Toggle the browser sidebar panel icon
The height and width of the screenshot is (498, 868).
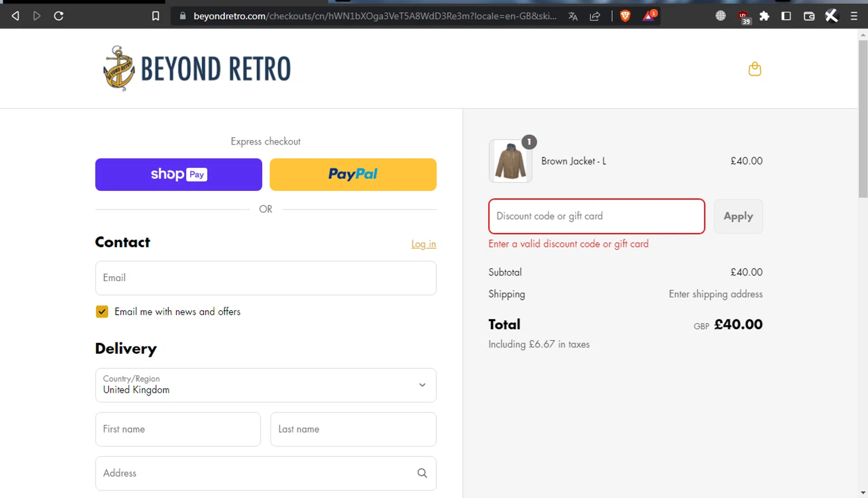click(786, 16)
